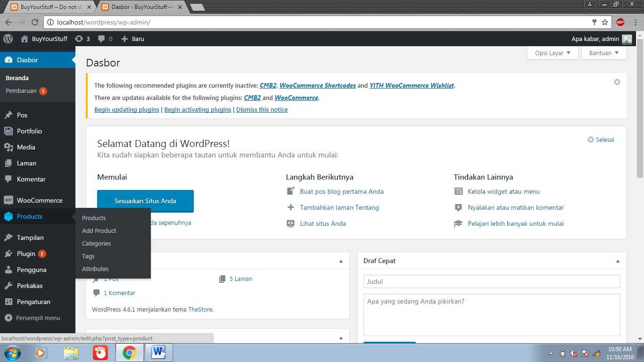The image size is (644, 362).
Task: Visit site via BuyYourStuff home icon
Action: click(x=25, y=39)
